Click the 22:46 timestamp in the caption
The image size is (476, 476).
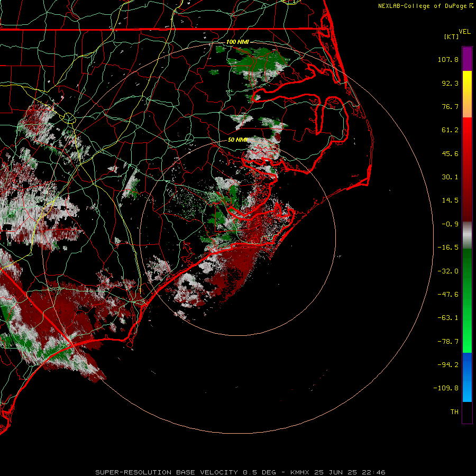(x=374, y=472)
